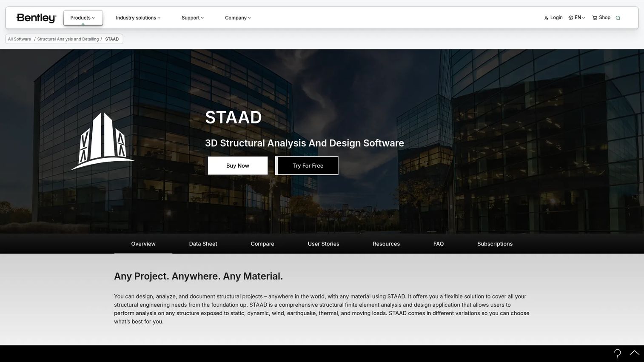644x362 pixels.
Task: Click the Login link text
Action: 556,18
